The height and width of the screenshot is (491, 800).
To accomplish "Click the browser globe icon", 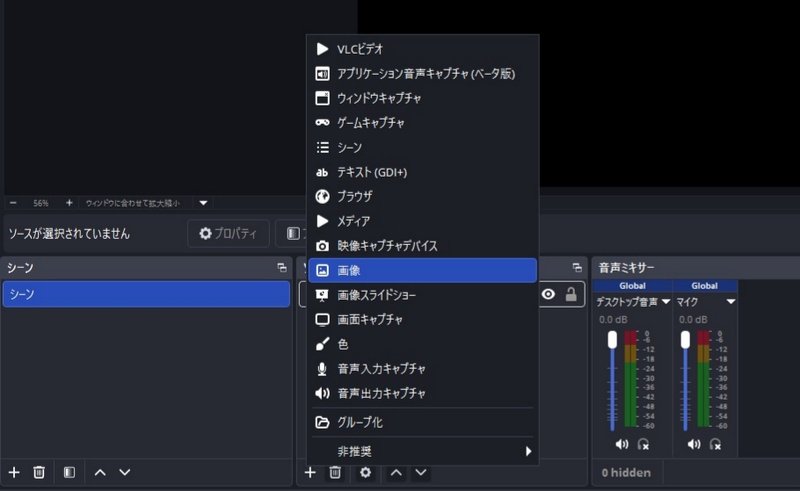I will [x=322, y=197].
